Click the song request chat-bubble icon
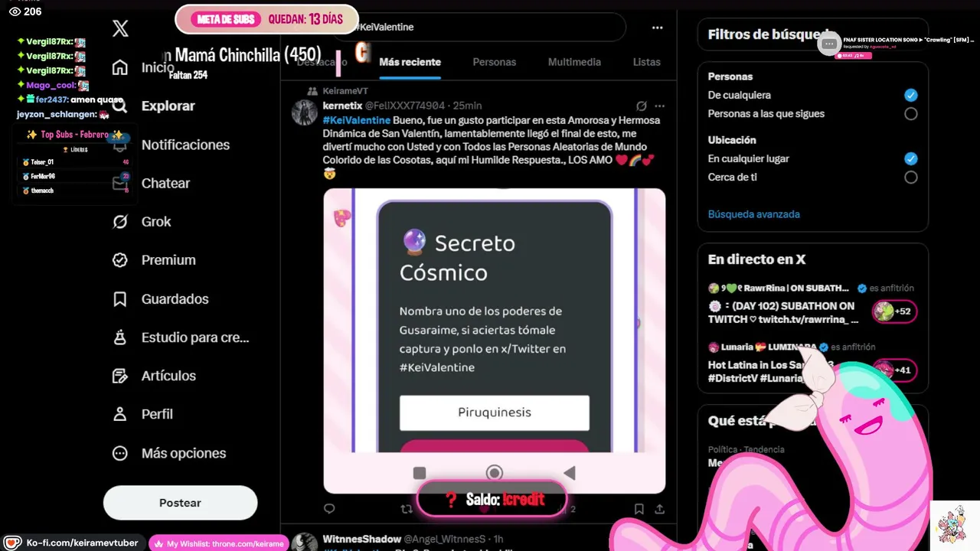The image size is (980, 551). [828, 44]
